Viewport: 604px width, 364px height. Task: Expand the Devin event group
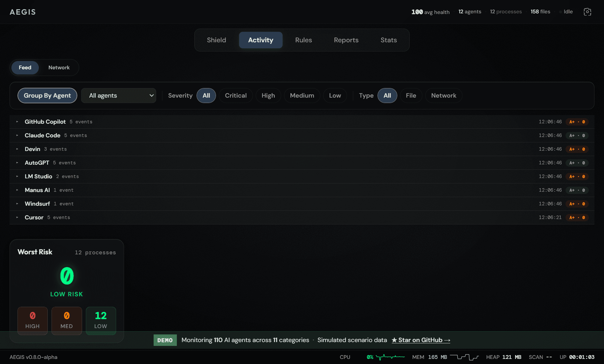click(302, 149)
